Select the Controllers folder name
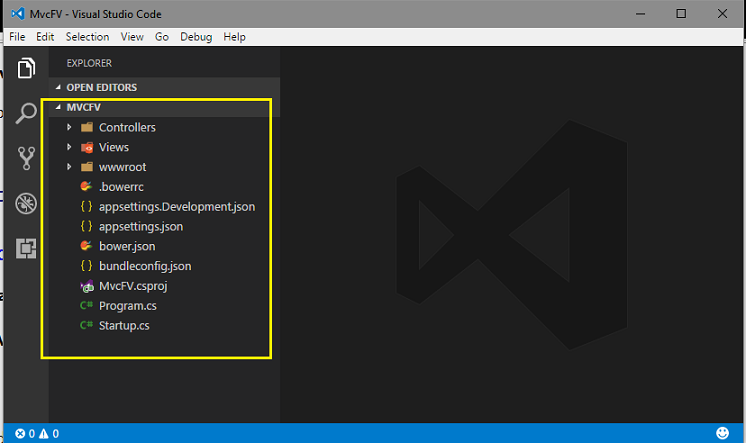 128,128
